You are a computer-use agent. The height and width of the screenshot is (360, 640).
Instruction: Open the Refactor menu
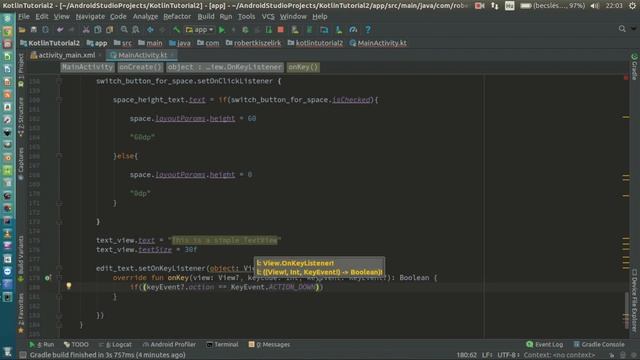177,17
